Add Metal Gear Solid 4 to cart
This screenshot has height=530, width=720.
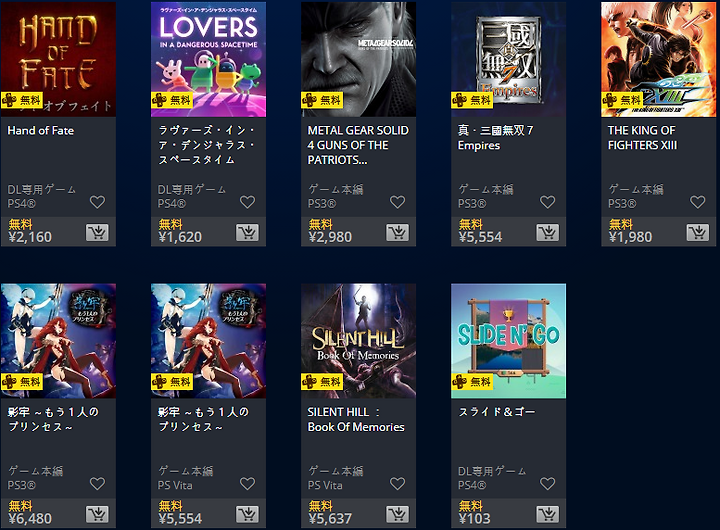(398, 233)
